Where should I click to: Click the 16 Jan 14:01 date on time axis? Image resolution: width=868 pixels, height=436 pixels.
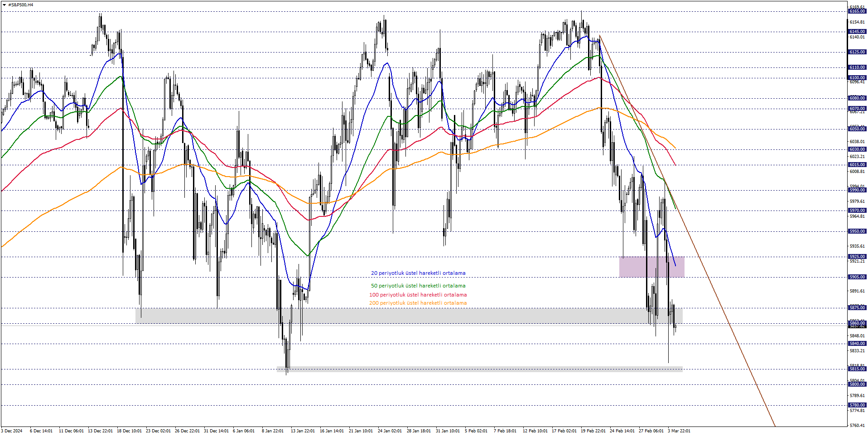tap(332, 431)
